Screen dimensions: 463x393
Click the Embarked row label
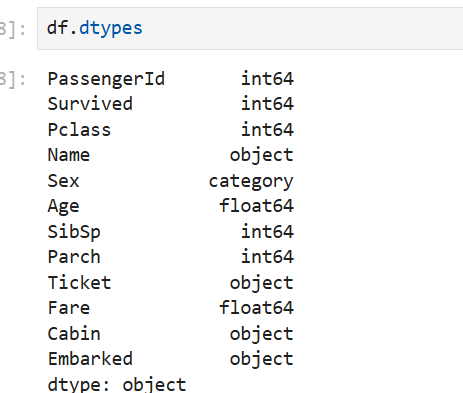click(90, 359)
